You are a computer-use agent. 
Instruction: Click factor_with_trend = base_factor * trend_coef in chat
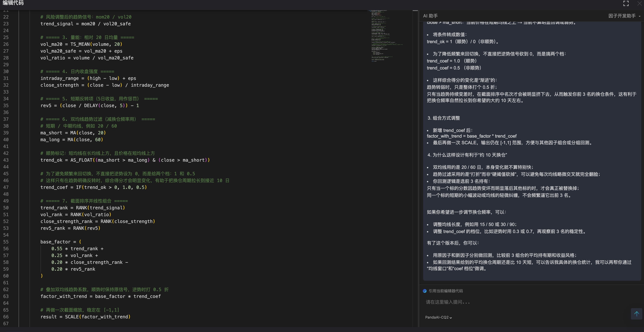471,136
